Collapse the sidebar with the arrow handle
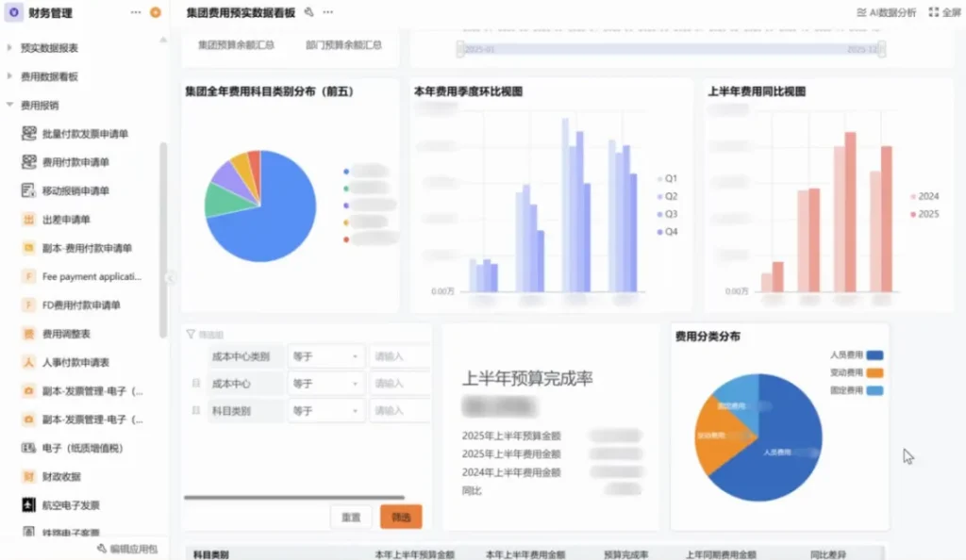Screen dimensions: 966x560 [170, 277]
